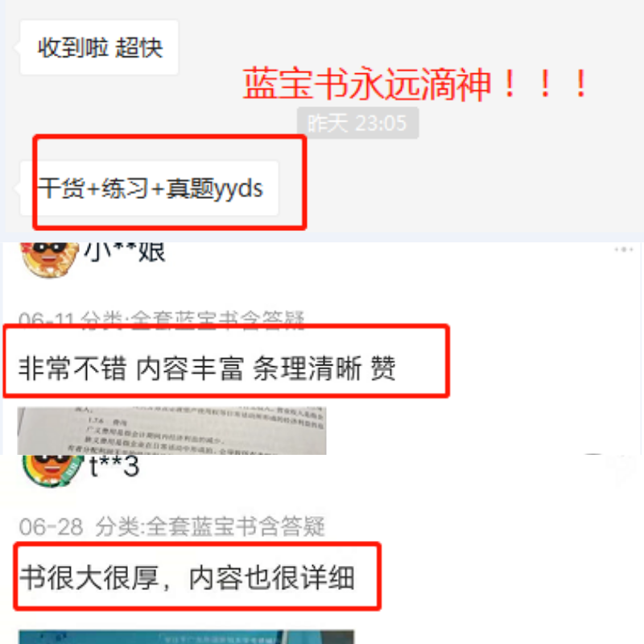Viewport: 644px width, 644px height.
Task: Click 超快 in the first chat bubble
Action: click(138, 47)
